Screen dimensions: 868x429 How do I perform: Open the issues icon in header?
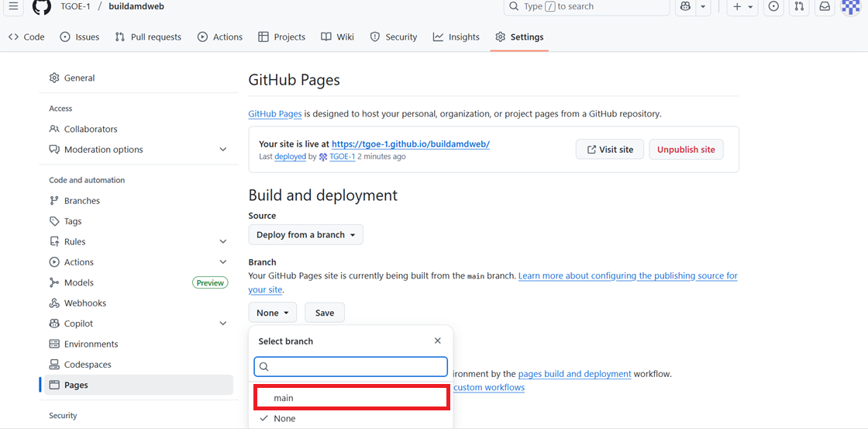pos(773,7)
